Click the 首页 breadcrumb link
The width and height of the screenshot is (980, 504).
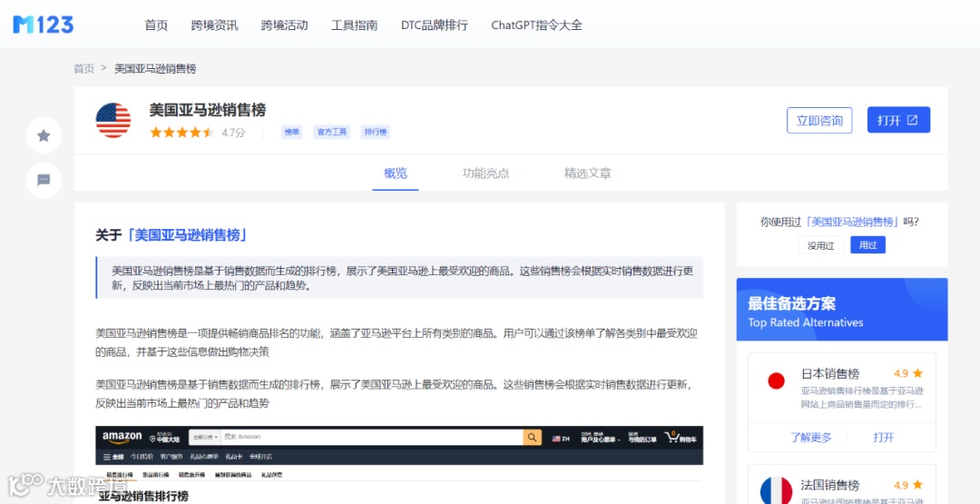click(x=83, y=69)
